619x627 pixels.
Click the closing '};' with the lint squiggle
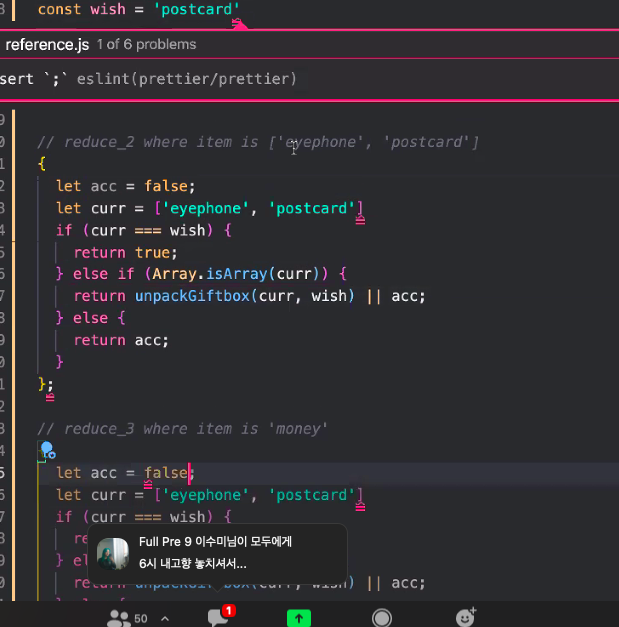pos(46,384)
